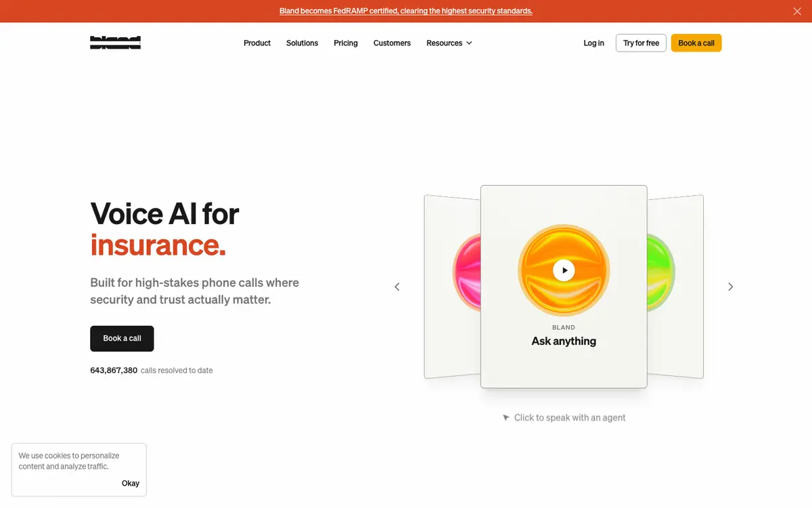Viewport: 812px width, 508px height.
Task: Click the Ask anything card title
Action: tap(564, 341)
